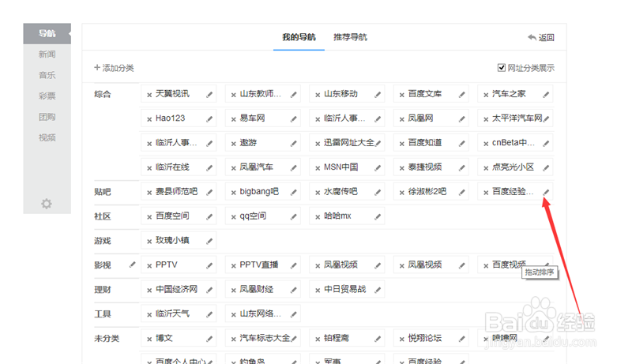The width and height of the screenshot is (632, 364).
Task: Delete the 中日贸易战 entry using its x
Action: [318, 291]
